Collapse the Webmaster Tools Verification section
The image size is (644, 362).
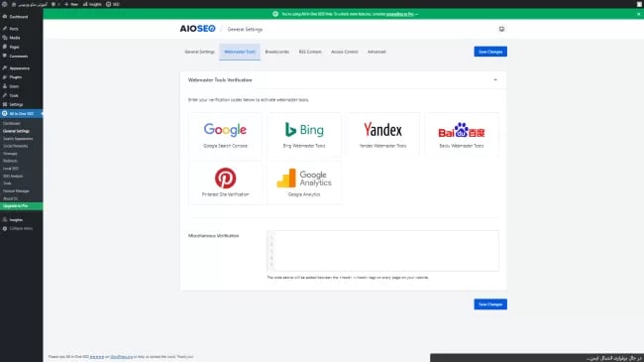(495, 79)
